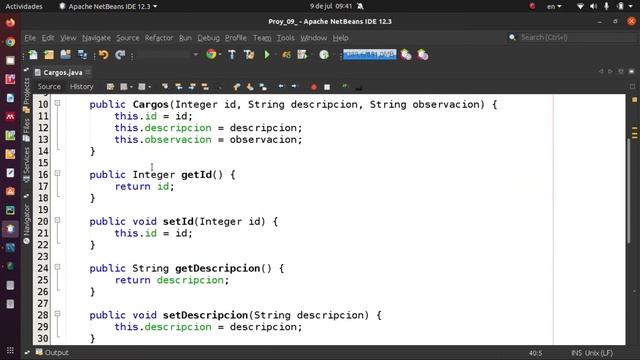
Task: Click the Undo arrow icon
Action: 104,55
